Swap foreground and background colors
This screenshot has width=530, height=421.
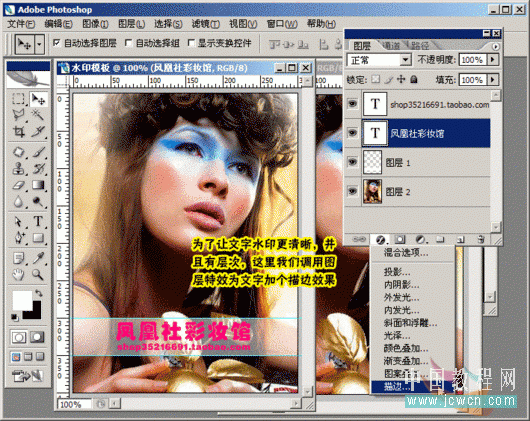click(x=39, y=293)
